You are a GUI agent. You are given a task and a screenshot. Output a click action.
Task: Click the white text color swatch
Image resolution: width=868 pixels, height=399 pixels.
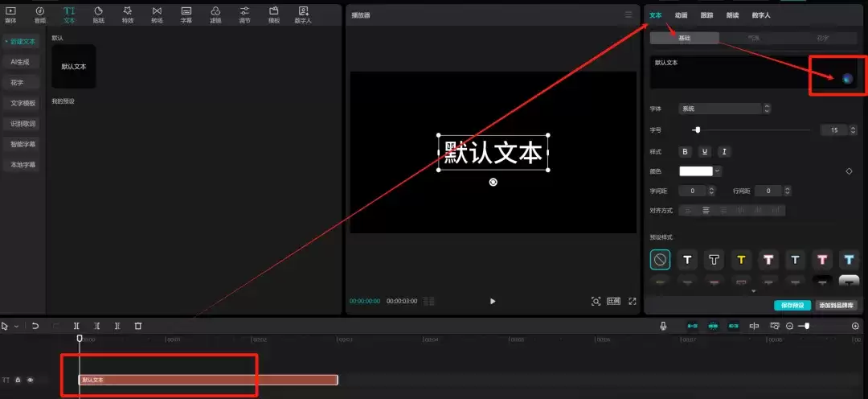coord(696,171)
